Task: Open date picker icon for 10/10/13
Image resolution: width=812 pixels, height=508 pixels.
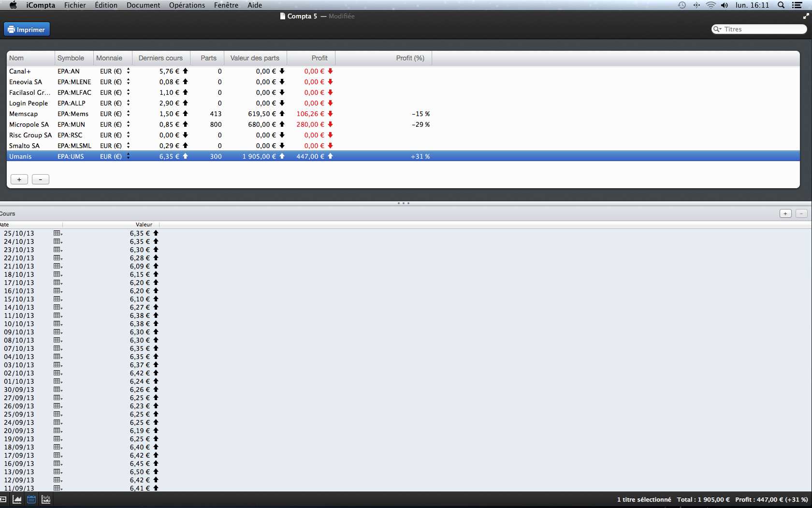Action: click(x=58, y=324)
